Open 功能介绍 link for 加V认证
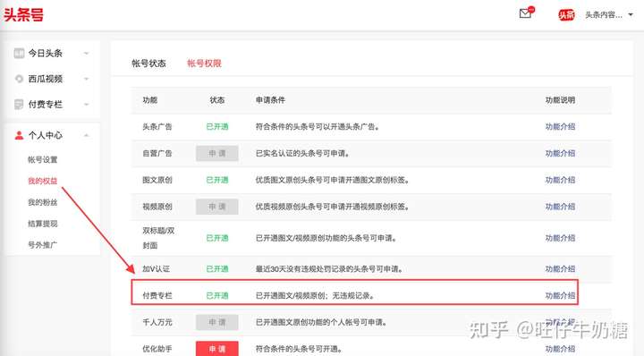Image resolution: width=644 pixels, height=356 pixels. pyautogui.click(x=560, y=269)
